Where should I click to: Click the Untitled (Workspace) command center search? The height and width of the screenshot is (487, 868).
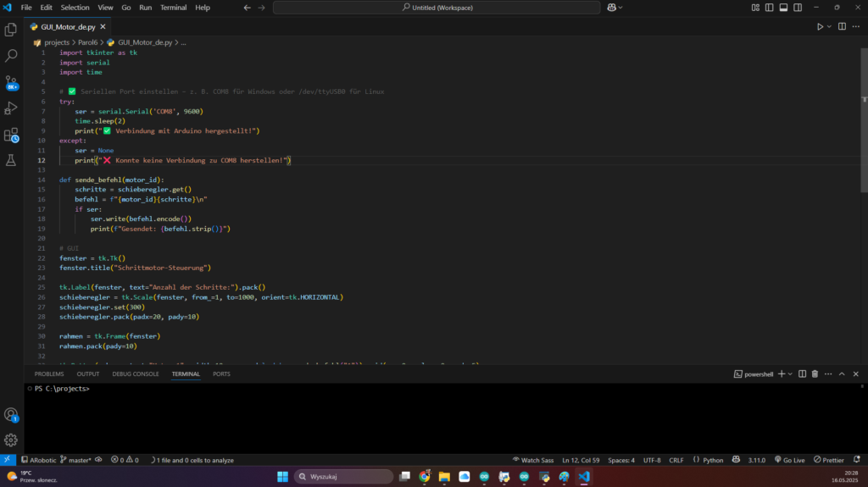(437, 8)
